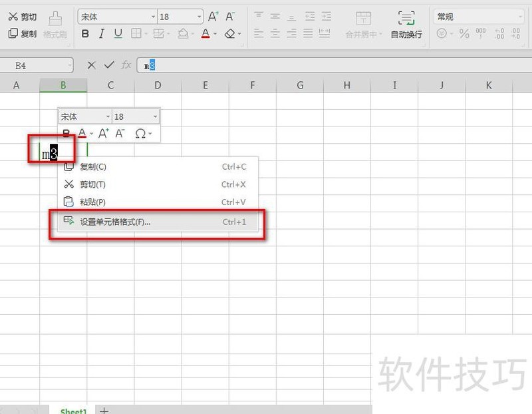Click the fx insert function icon
Screen dimensions: 532x414
(x=126, y=65)
